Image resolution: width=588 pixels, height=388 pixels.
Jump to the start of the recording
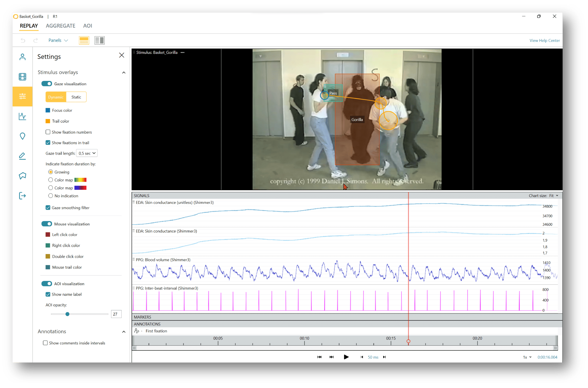(319, 357)
